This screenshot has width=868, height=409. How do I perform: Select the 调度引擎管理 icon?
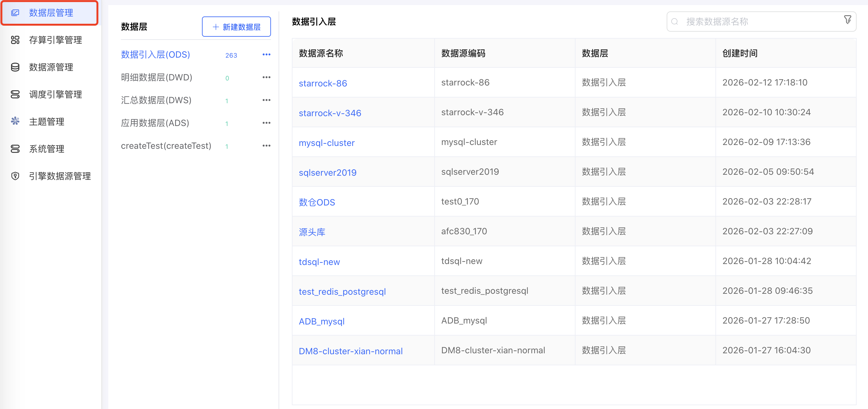coord(16,94)
